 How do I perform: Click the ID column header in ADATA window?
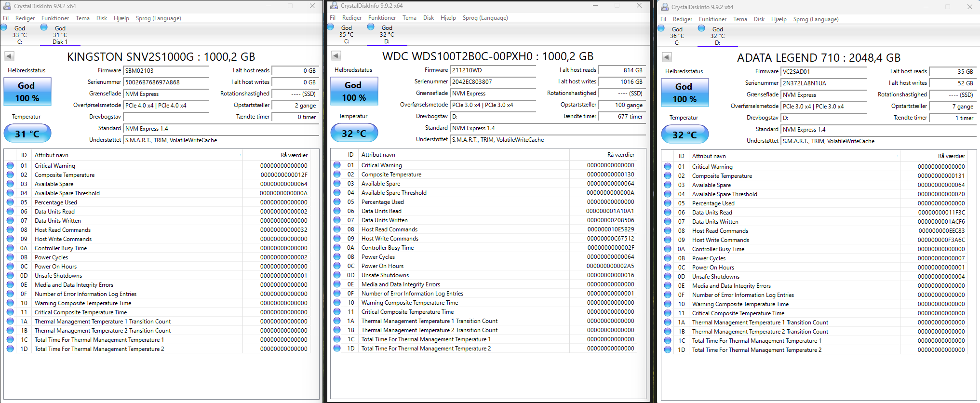pos(682,156)
